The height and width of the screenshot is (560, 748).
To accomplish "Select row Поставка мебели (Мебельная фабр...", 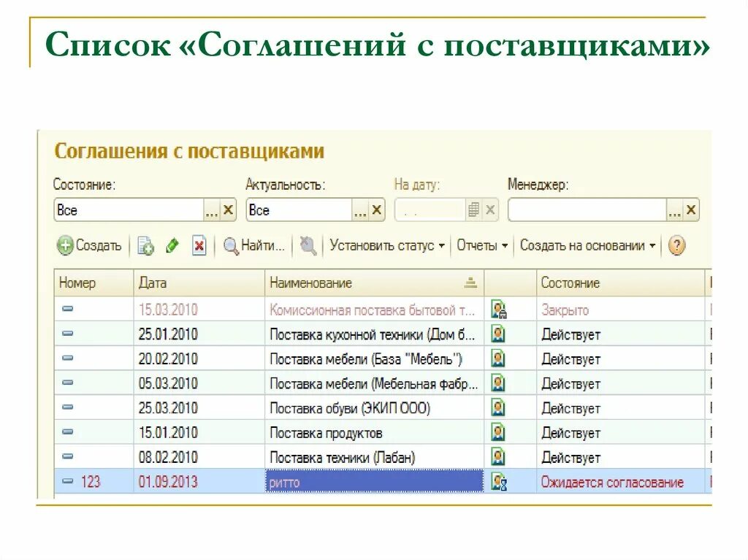I will pyautogui.click(x=375, y=383).
